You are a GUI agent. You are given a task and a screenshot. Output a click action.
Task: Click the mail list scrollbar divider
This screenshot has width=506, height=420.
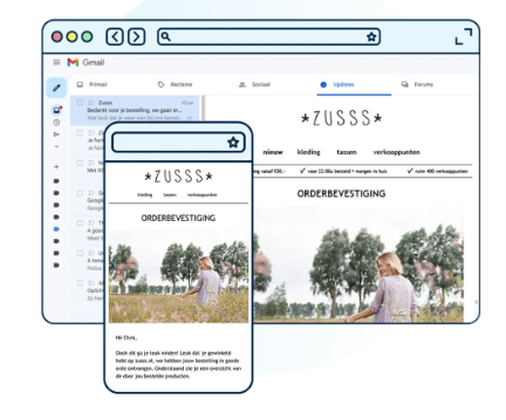pyautogui.click(x=203, y=108)
